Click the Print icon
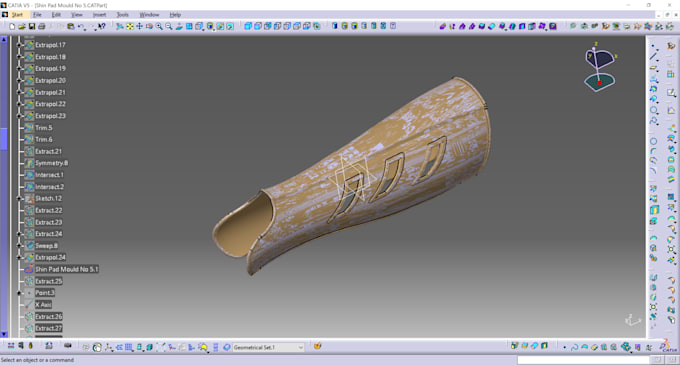680x365 pixels. tap(42, 26)
